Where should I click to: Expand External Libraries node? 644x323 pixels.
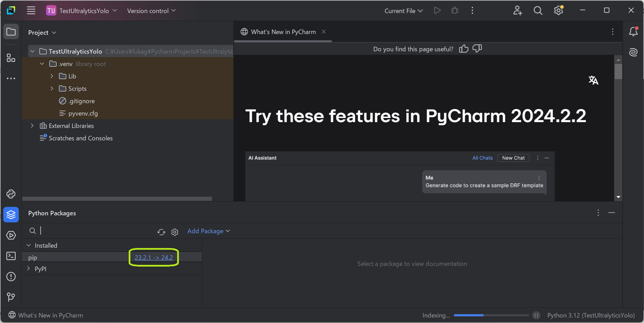pos(32,126)
